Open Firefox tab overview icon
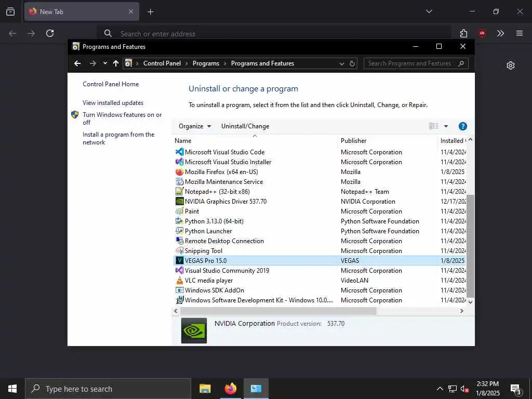 (x=10, y=11)
